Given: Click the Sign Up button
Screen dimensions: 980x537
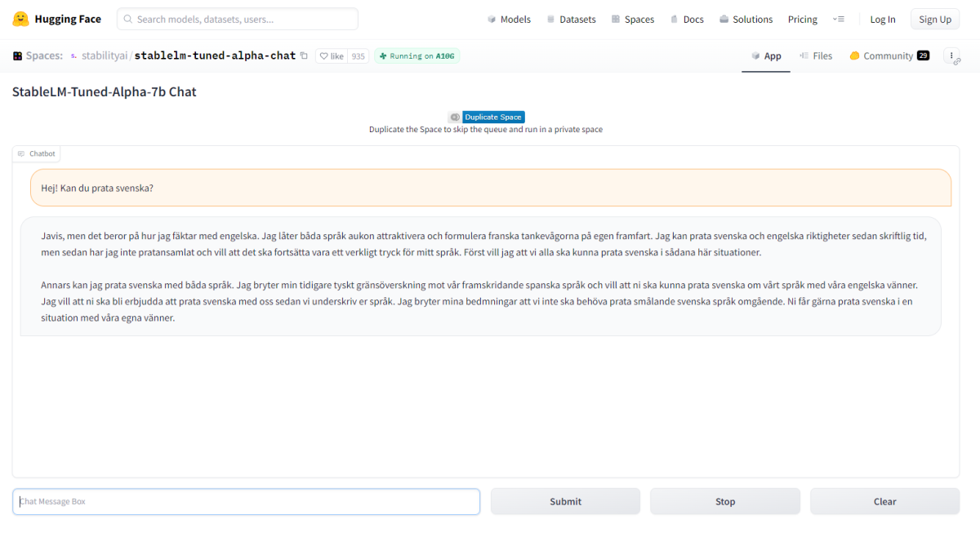Looking at the screenshot, I should [934, 19].
